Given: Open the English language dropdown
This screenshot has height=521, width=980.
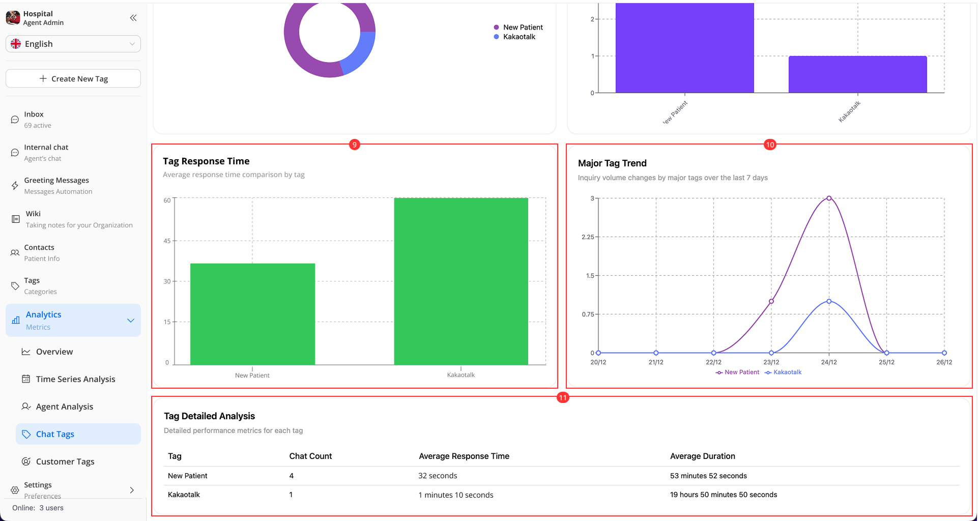Looking at the screenshot, I should (73, 44).
